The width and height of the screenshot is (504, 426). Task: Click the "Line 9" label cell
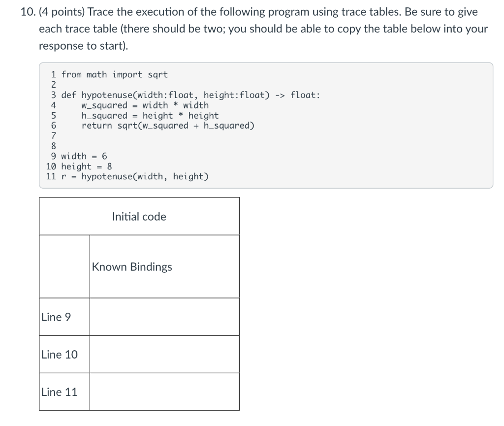click(64, 317)
